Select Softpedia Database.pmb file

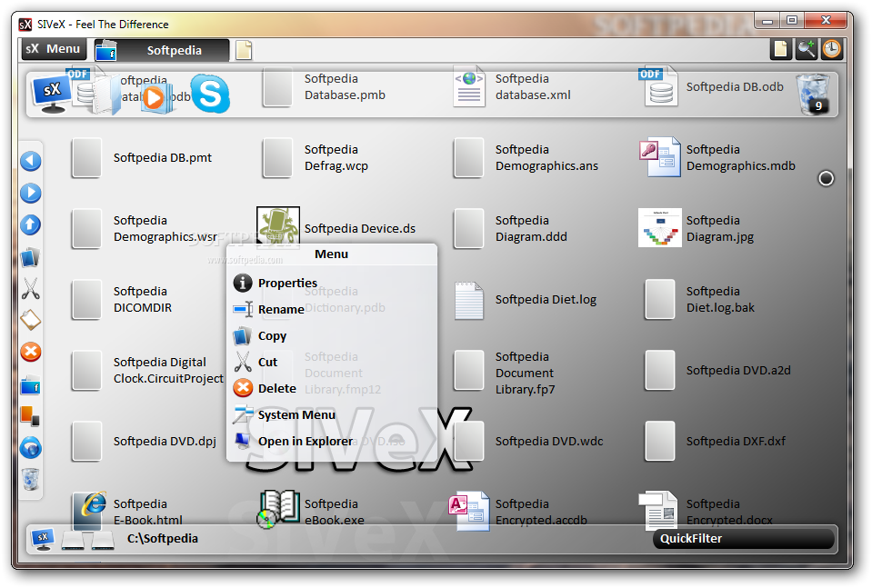click(325, 86)
